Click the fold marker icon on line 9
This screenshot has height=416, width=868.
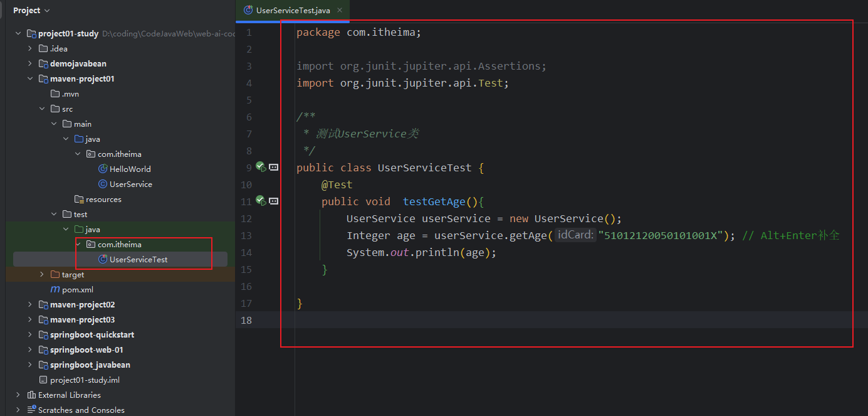tap(274, 168)
